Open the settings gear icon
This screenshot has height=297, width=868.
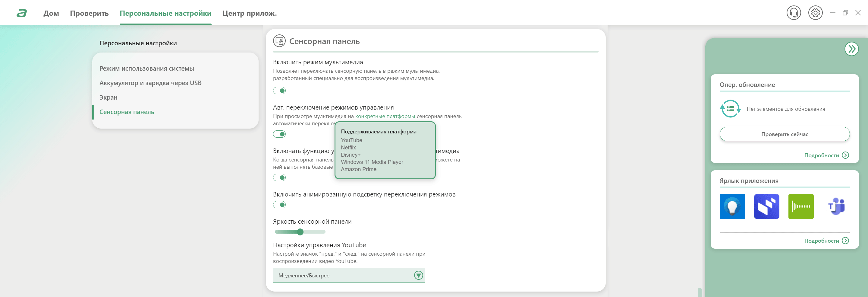pyautogui.click(x=816, y=13)
